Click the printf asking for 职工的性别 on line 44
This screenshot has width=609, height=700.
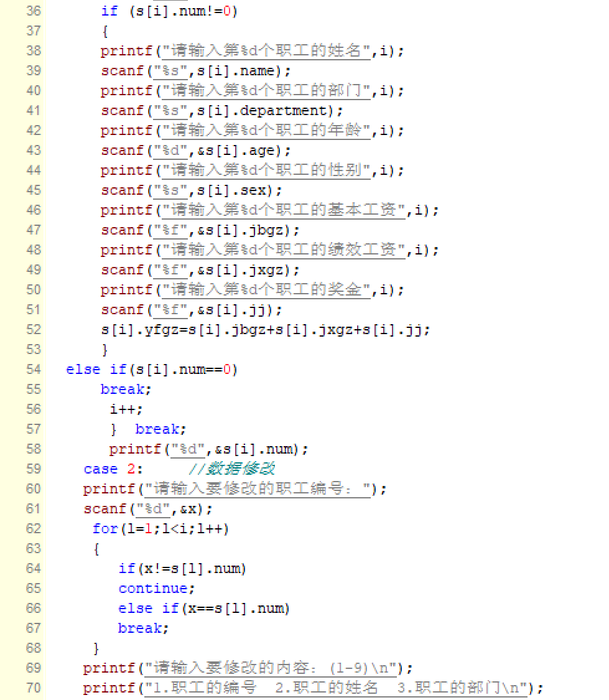click(252, 170)
